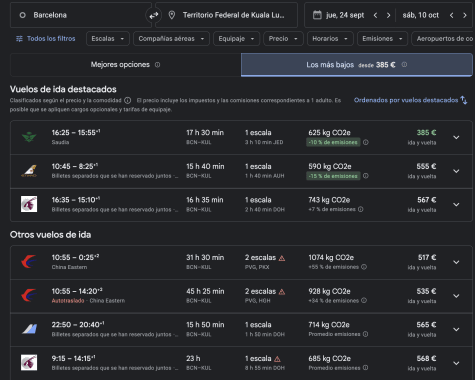Viewport: 475px width, 380px height.
Task: Open Todos los filtros panel
Action: (46, 39)
